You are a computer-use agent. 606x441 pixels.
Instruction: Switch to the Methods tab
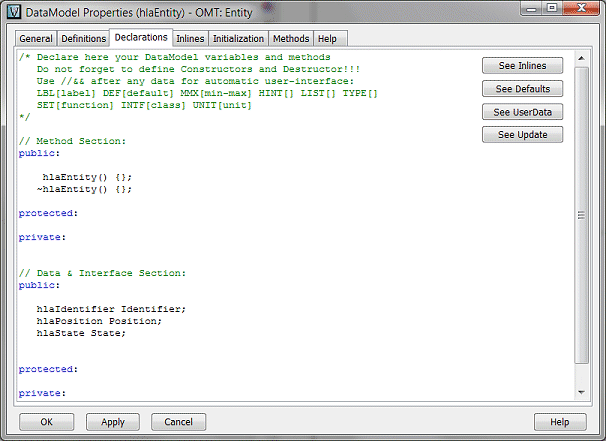coord(291,39)
